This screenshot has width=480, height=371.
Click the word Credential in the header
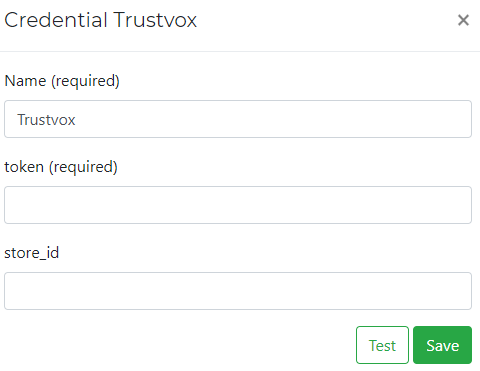tap(56, 20)
